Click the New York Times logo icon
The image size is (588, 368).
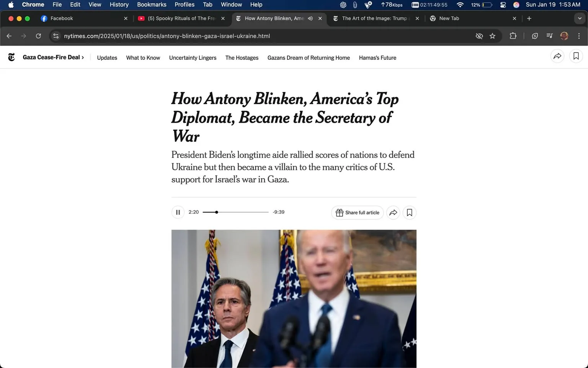tap(11, 57)
